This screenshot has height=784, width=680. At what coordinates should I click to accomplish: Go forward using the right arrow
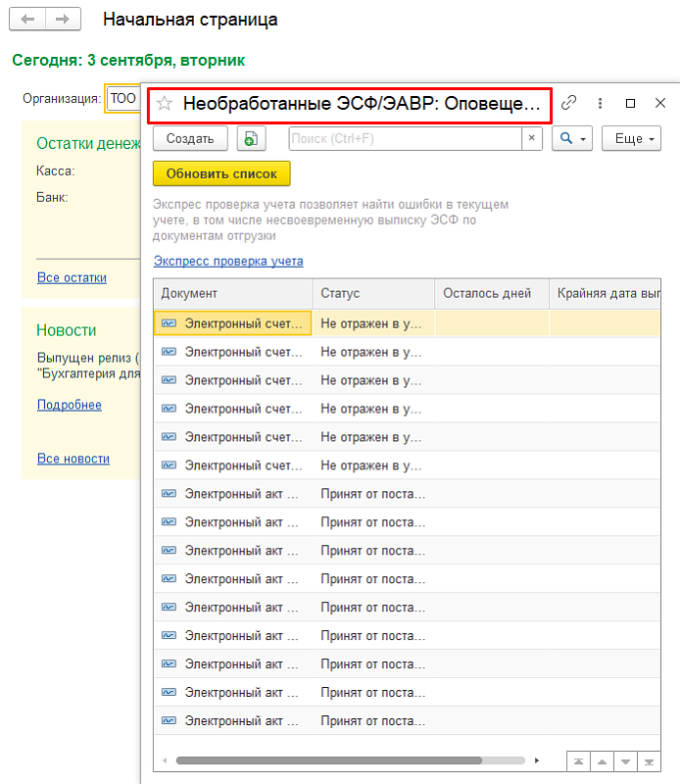pos(63,20)
